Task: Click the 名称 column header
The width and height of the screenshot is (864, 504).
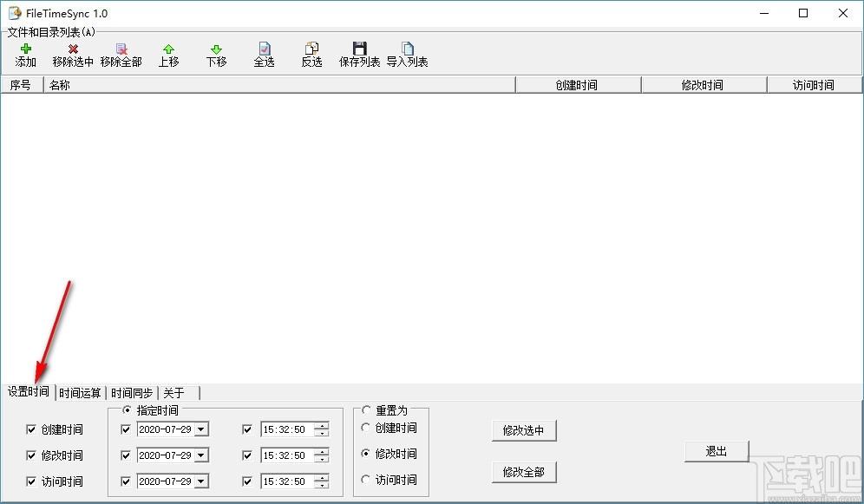Action: tap(279, 85)
